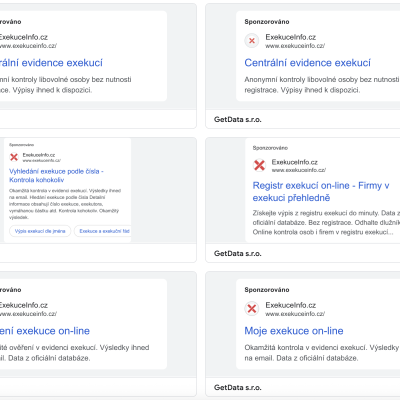
Task: Click www.exekuceinfo.cz URL in Registr exekucí ad
Action: [x=299, y=170]
